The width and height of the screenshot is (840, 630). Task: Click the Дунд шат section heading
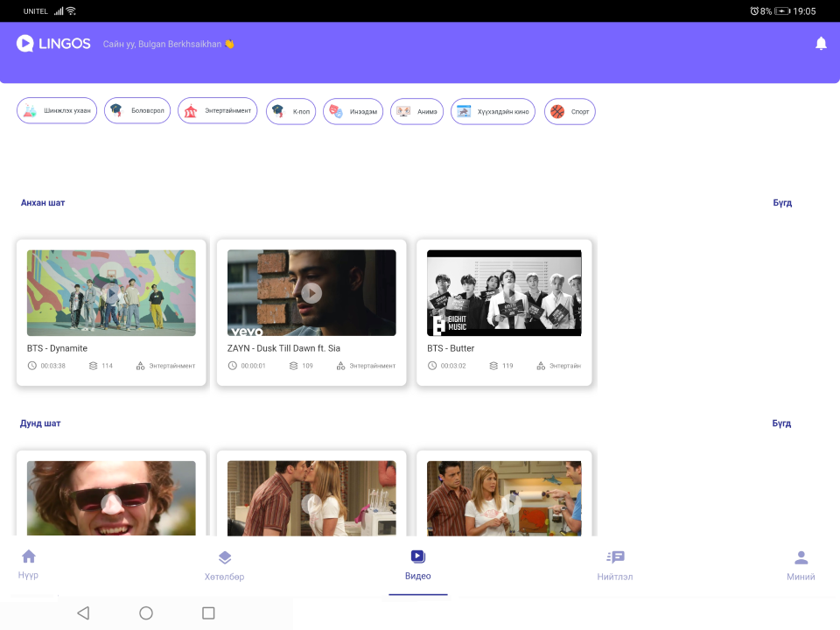click(40, 423)
